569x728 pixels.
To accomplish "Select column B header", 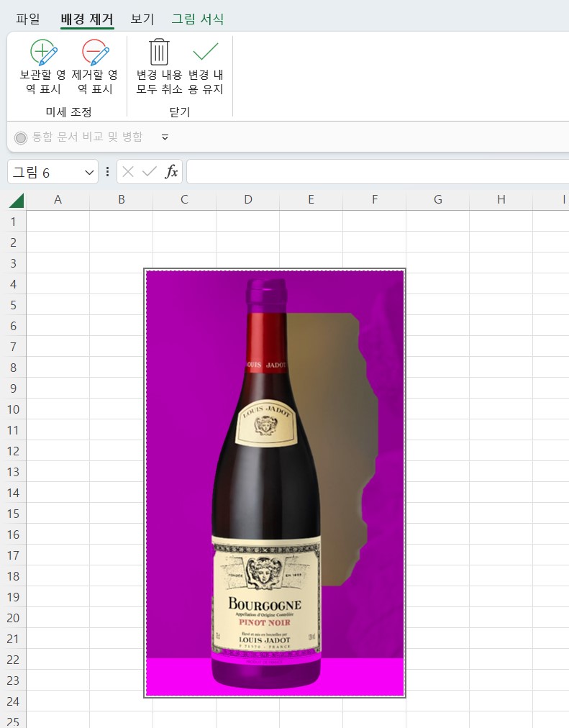I will pyautogui.click(x=121, y=200).
